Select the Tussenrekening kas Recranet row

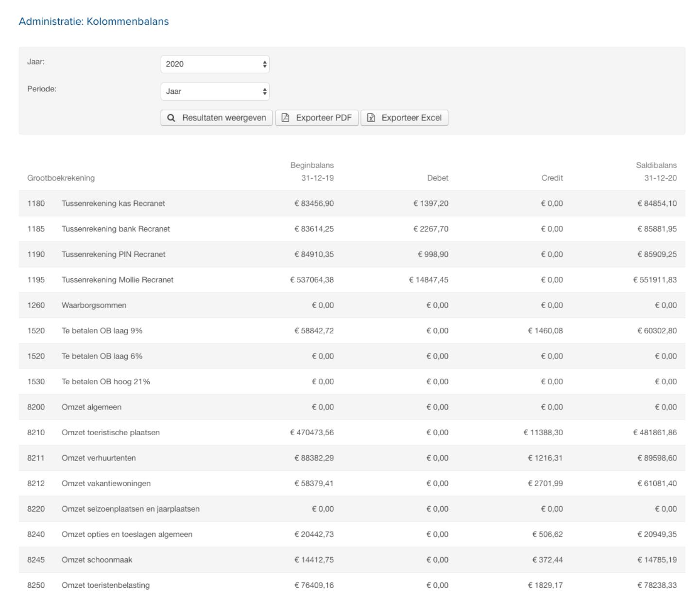tap(113, 204)
